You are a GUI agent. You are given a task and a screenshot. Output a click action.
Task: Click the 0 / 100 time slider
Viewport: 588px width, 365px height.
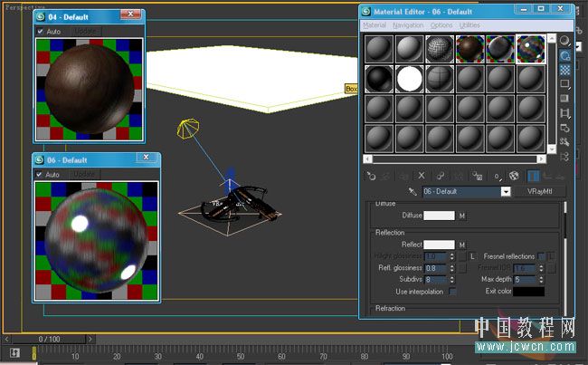coord(49,339)
